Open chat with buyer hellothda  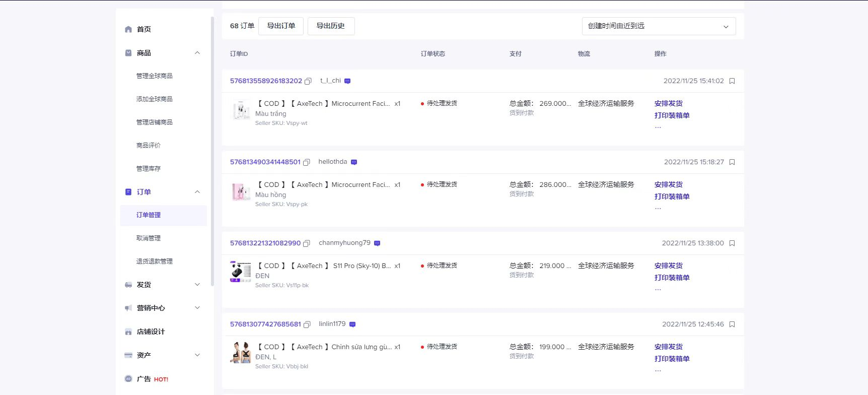[354, 162]
